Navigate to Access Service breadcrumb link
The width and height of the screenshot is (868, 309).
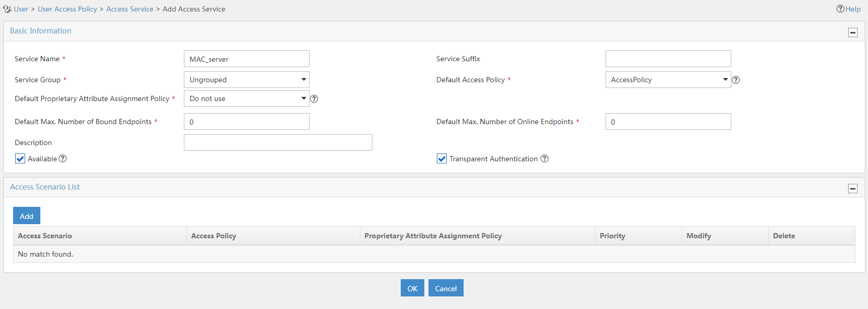click(x=130, y=9)
